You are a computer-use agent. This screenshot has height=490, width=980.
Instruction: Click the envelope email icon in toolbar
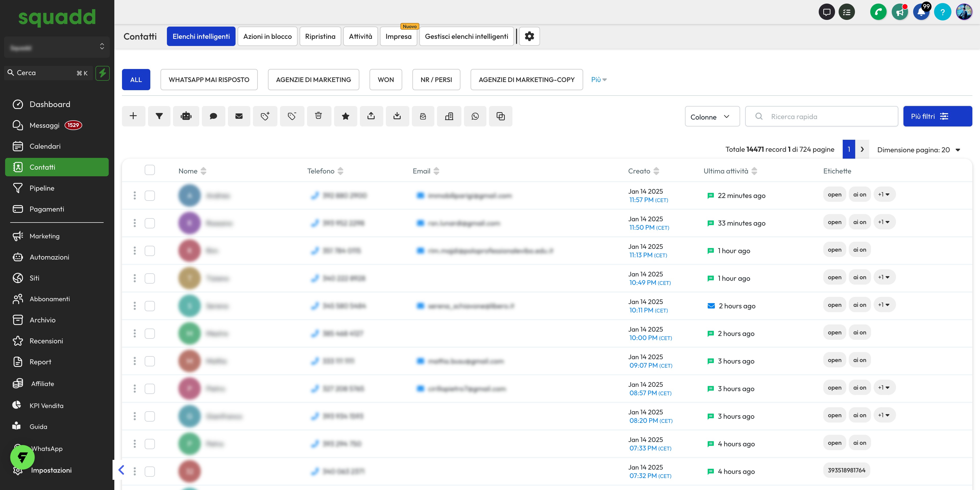[239, 116]
